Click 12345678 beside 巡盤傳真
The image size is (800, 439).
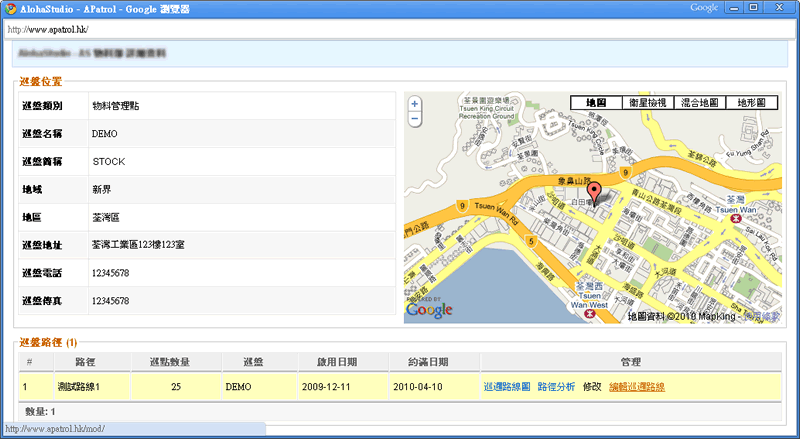[x=110, y=301]
